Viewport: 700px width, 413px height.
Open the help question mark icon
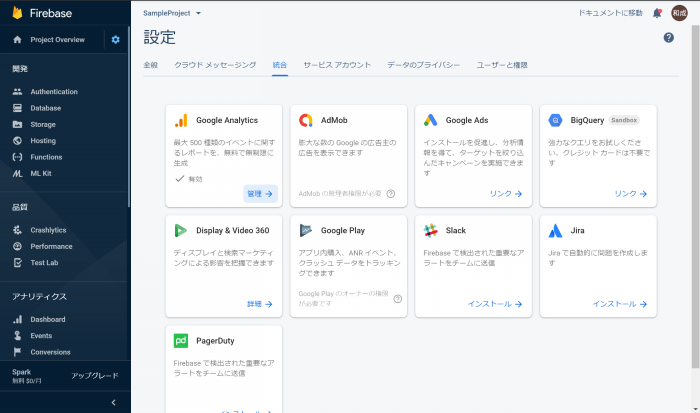point(668,38)
